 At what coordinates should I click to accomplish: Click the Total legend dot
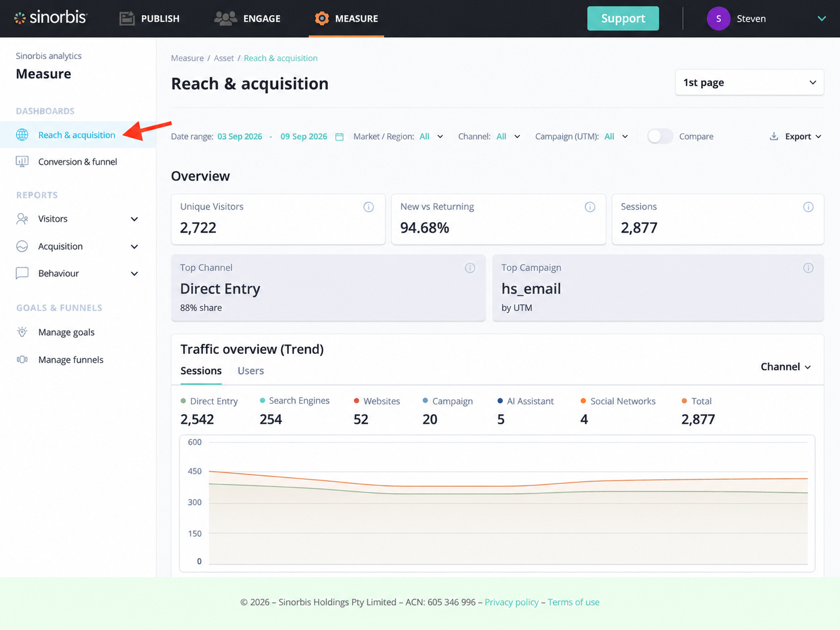(x=685, y=401)
